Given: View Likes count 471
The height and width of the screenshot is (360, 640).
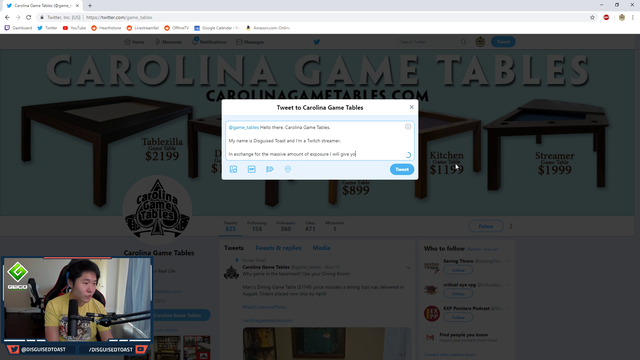Looking at the screenshot, I should (x=310, y=226).
